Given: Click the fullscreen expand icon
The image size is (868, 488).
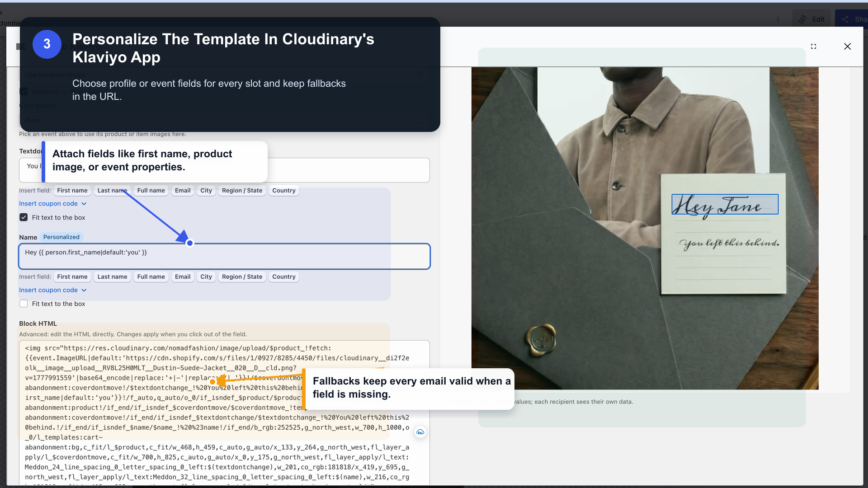Looking at the screenshot, I should click(813, 47).
